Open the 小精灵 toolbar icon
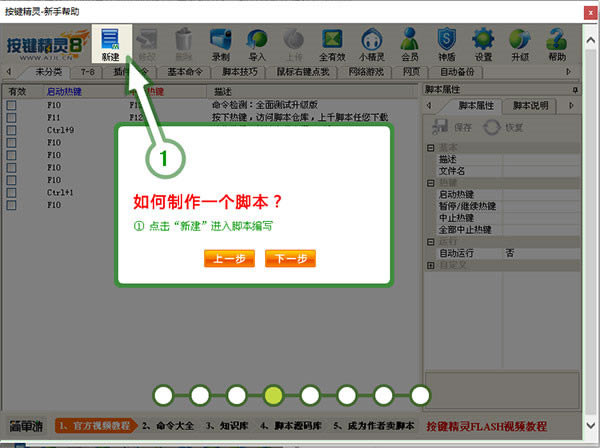Image resolution: width=600 pixels, height=448 pixels. [x=372, y=44]
